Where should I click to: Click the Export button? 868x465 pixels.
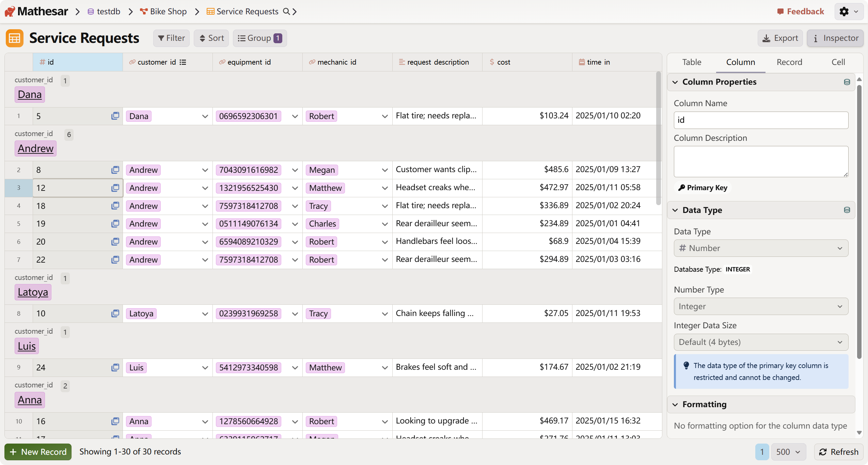click(x=780, y=38)
